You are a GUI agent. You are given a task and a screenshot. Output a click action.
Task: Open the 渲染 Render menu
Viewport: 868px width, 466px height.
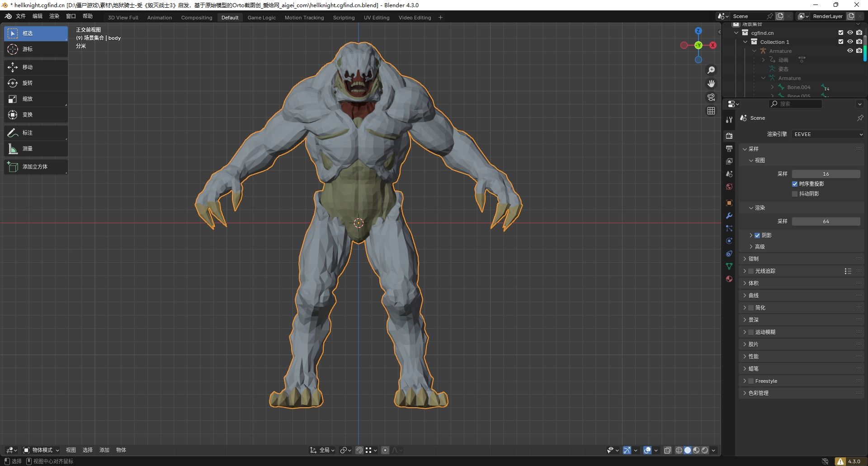point(54,16)
